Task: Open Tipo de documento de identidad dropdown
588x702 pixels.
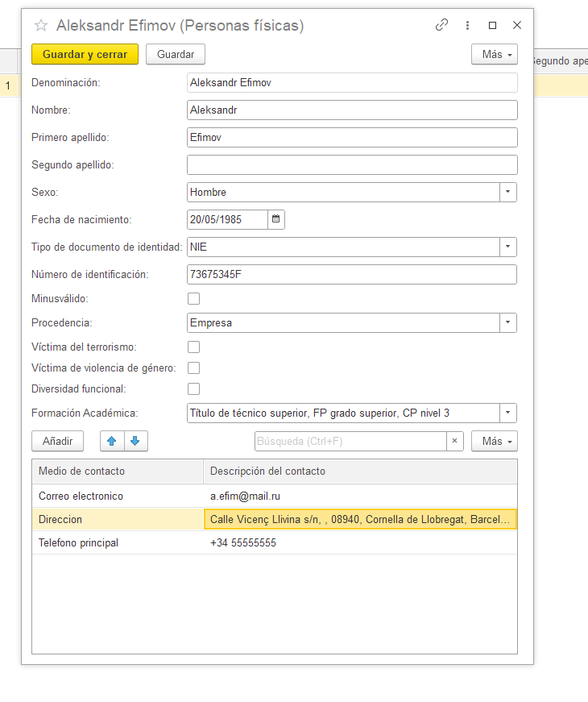Action: pyautogui.click(x=508, y=247)
